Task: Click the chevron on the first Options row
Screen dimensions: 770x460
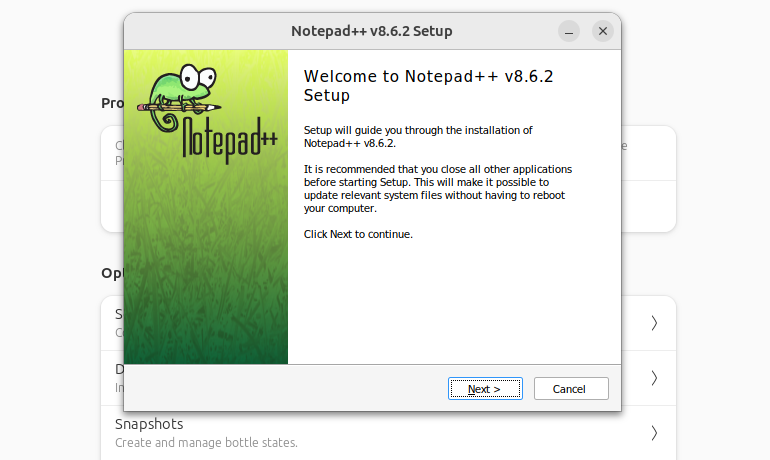Action: [654, 322]
